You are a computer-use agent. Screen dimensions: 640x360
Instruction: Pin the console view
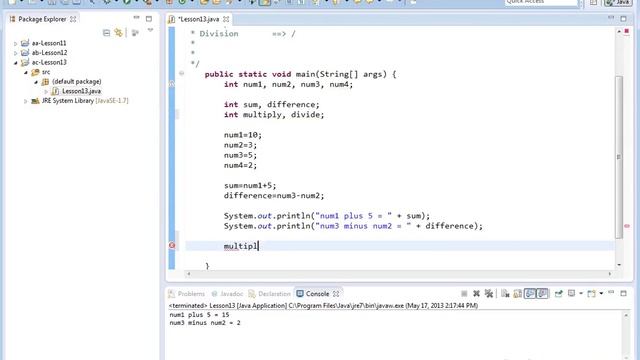point(558,293)
